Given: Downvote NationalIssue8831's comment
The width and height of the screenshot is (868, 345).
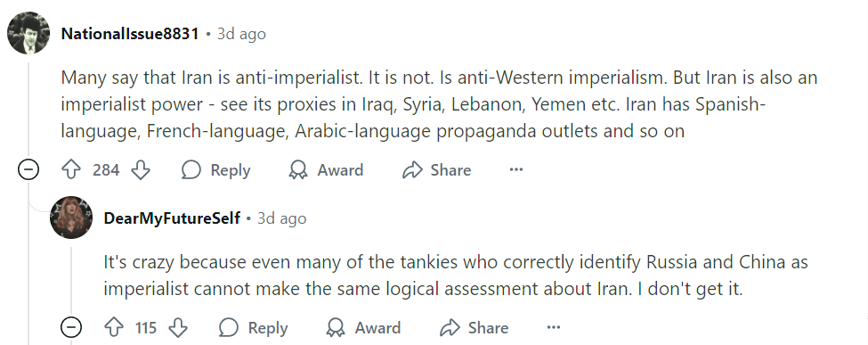Looking at the screenshot, I should 141,169.
